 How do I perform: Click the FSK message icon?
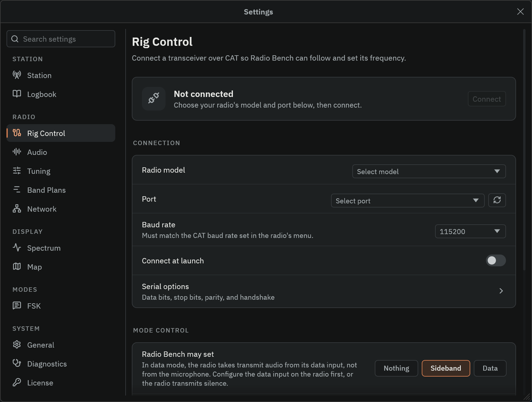coord(17,306)
